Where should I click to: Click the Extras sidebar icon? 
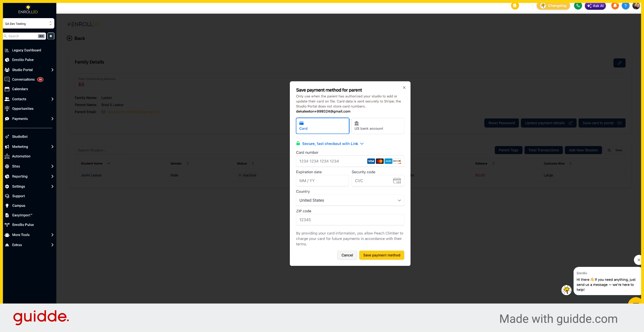click(7, 245)
